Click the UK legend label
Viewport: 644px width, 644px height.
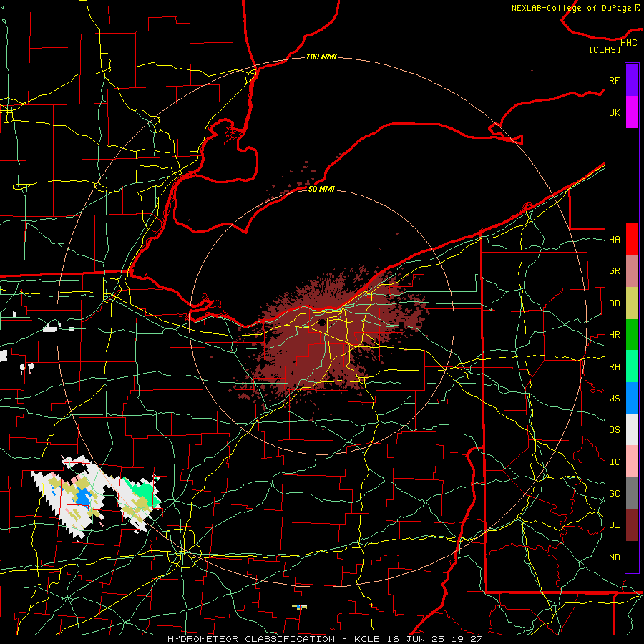pyautogui.click(x=614, y=112)
